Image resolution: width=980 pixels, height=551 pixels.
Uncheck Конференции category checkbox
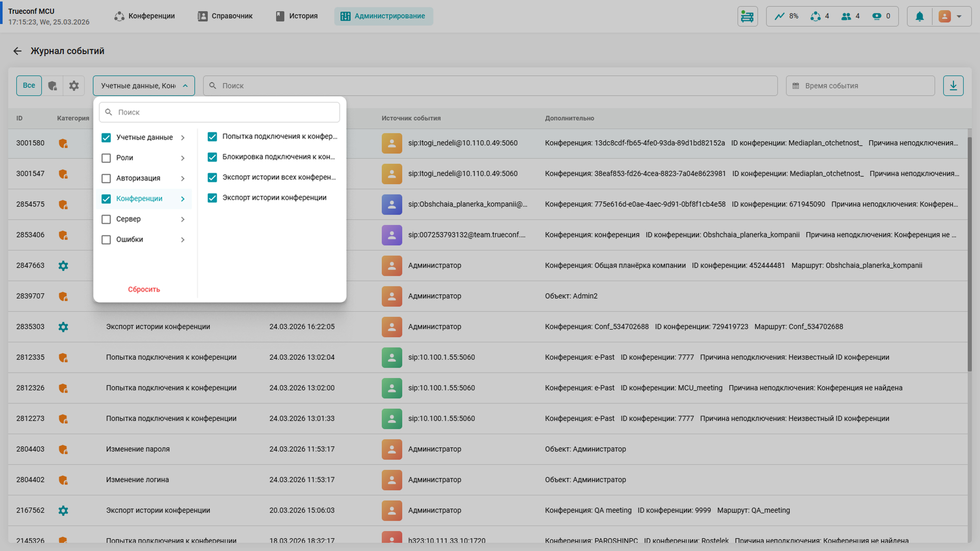pyautogui.click(x=106, y=199)
